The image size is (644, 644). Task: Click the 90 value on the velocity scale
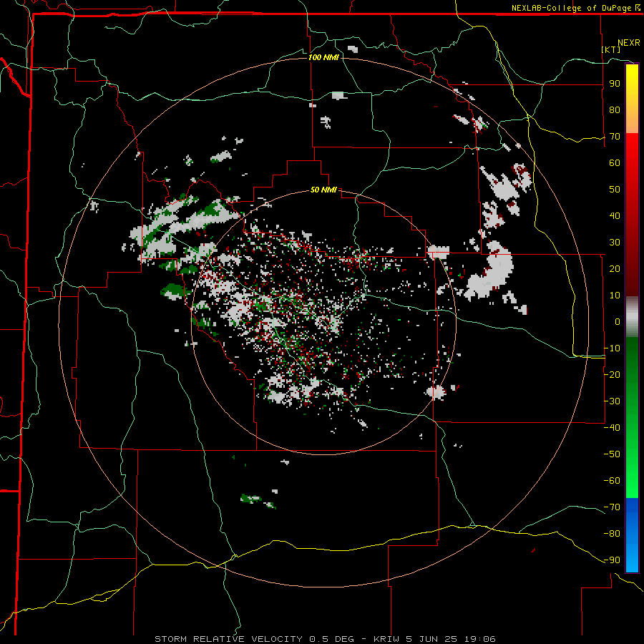(615, 84)
